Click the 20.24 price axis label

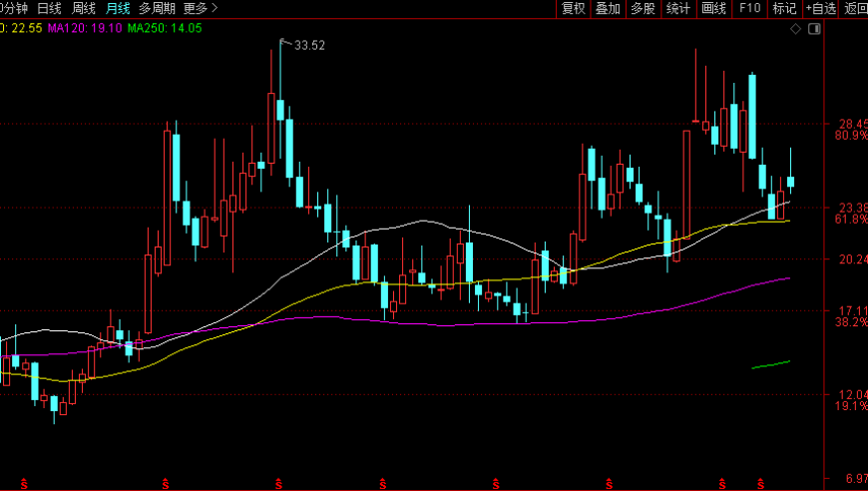click(x=853, y=259)
